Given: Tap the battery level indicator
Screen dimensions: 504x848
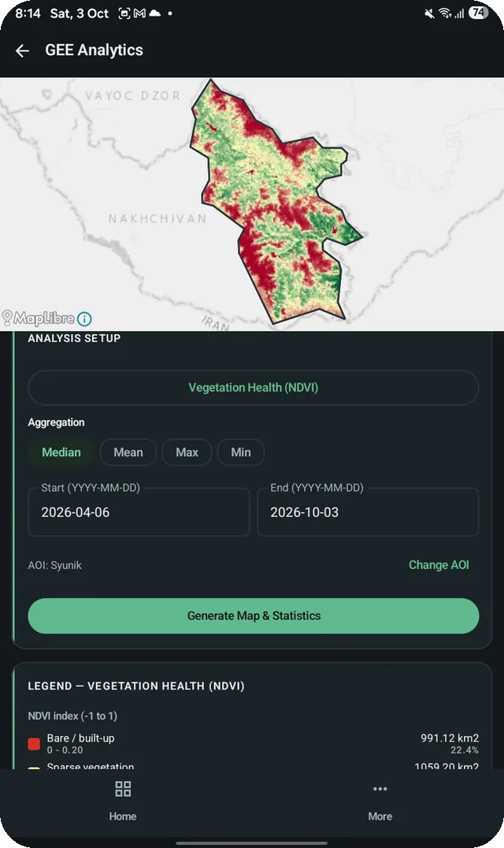Looking at the screenshot, I should click(x=477, y=13).
